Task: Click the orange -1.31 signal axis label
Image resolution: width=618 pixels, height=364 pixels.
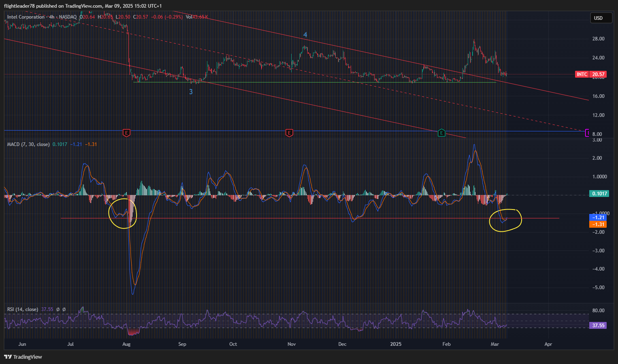Action: tap(598, 224)
